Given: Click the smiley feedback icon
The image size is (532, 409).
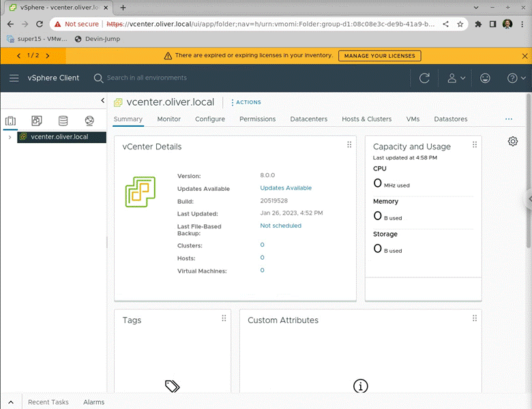Looking at the screenshot, I should [485, 78].
